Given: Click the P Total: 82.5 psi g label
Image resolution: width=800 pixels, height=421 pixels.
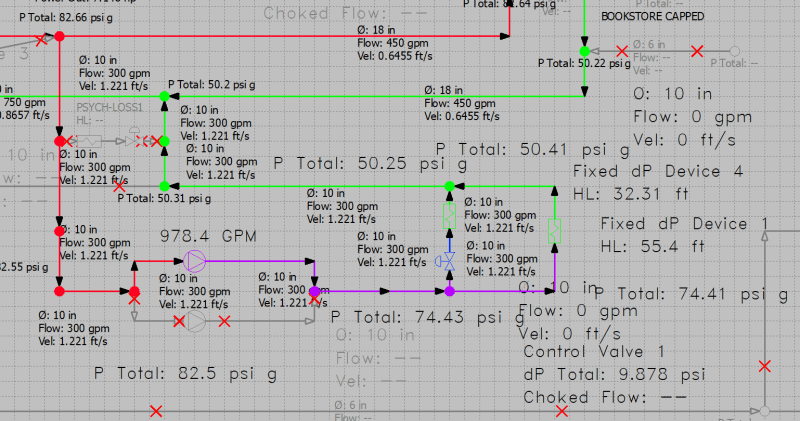Looking at the screenshot, I should point(186,374).
